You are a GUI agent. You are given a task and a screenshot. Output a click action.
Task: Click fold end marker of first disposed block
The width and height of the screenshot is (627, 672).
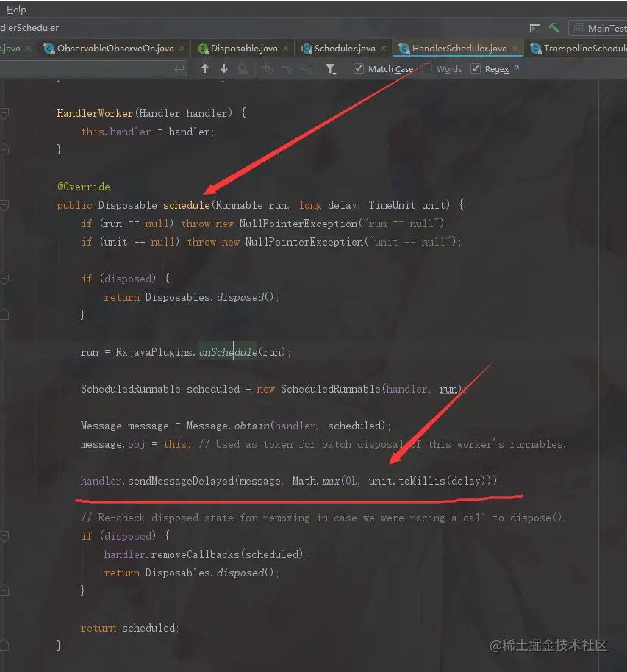click(x=4, y=315)
